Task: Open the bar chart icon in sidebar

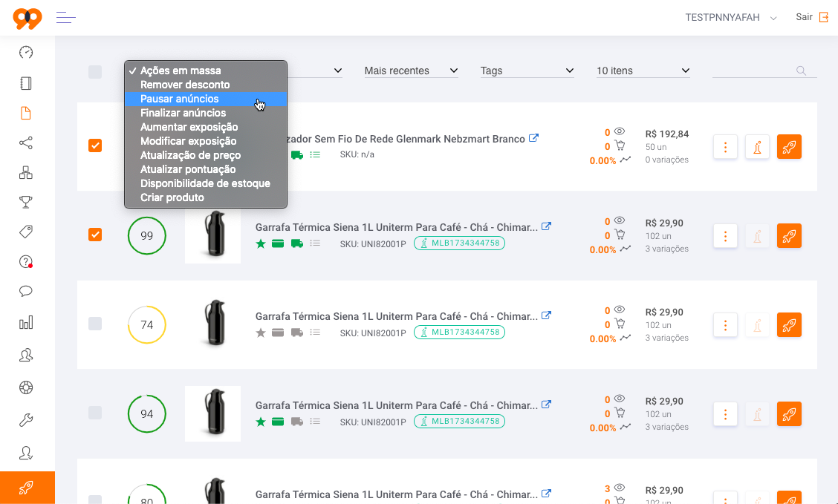Action: click(26, 322)
